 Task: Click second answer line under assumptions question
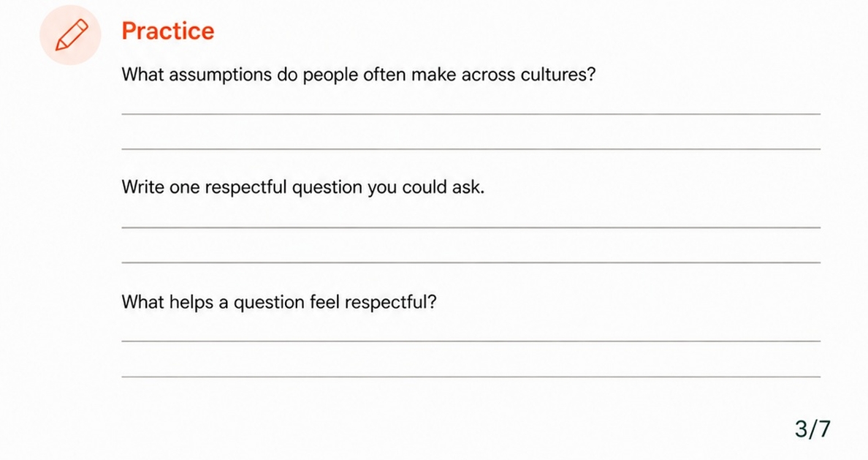[471, 148]
